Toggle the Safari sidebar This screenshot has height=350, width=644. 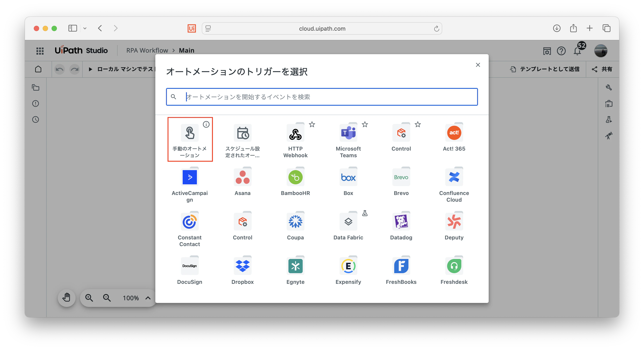(72, 28)
